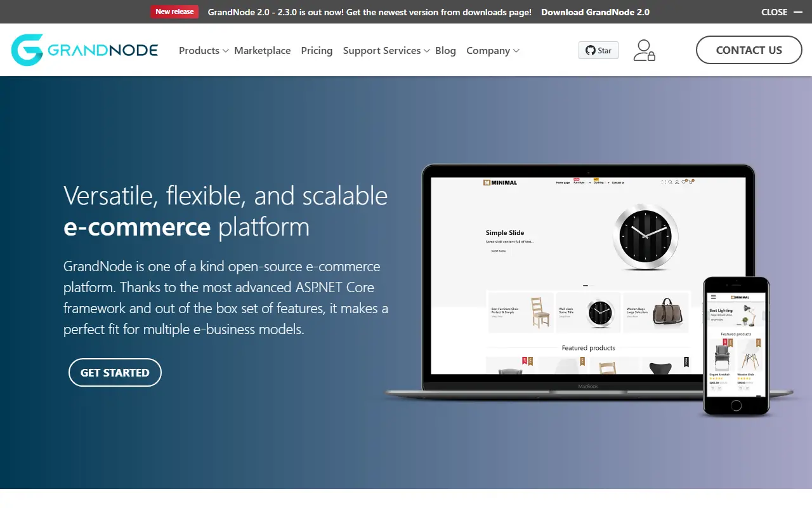Click the red New release badge

point(174,11)
